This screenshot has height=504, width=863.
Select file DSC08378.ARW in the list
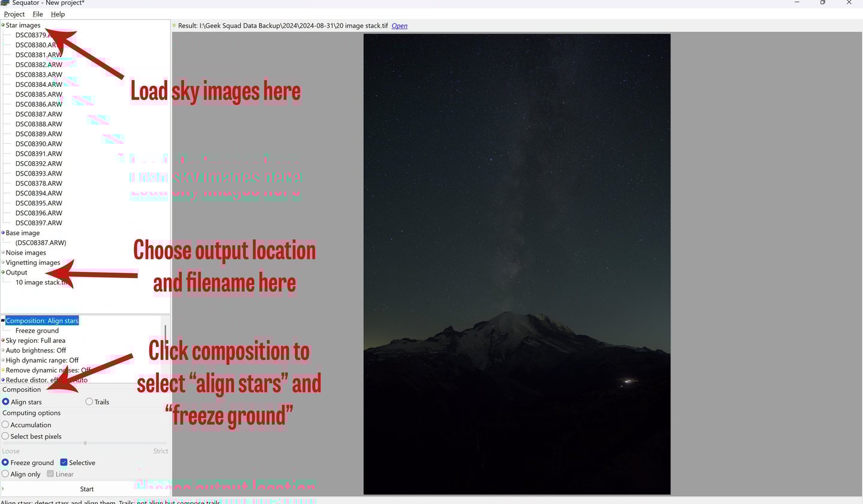pyautogui.click(x=39, y=183)
